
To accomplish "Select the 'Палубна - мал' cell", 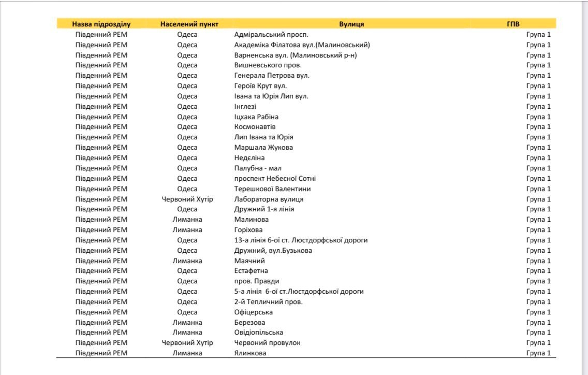I will 258,168.
